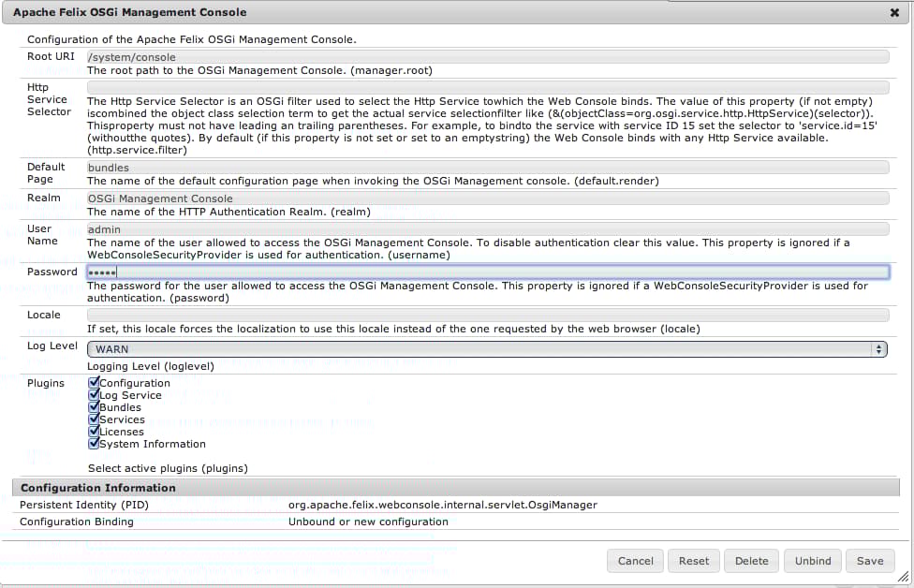Click the Root URI text field
Screen dimensions: 914x588
(487, 56)
